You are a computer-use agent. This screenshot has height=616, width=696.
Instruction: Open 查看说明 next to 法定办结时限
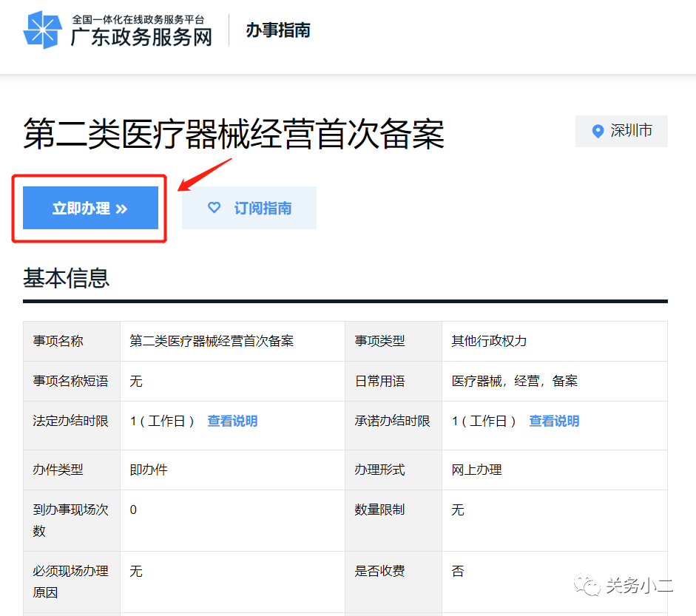click(233, 420)
